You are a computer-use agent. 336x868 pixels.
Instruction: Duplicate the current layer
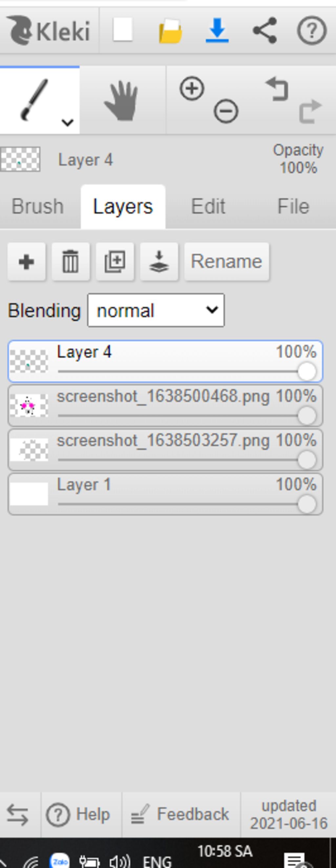pyautogui.click(x=115, y=262)
